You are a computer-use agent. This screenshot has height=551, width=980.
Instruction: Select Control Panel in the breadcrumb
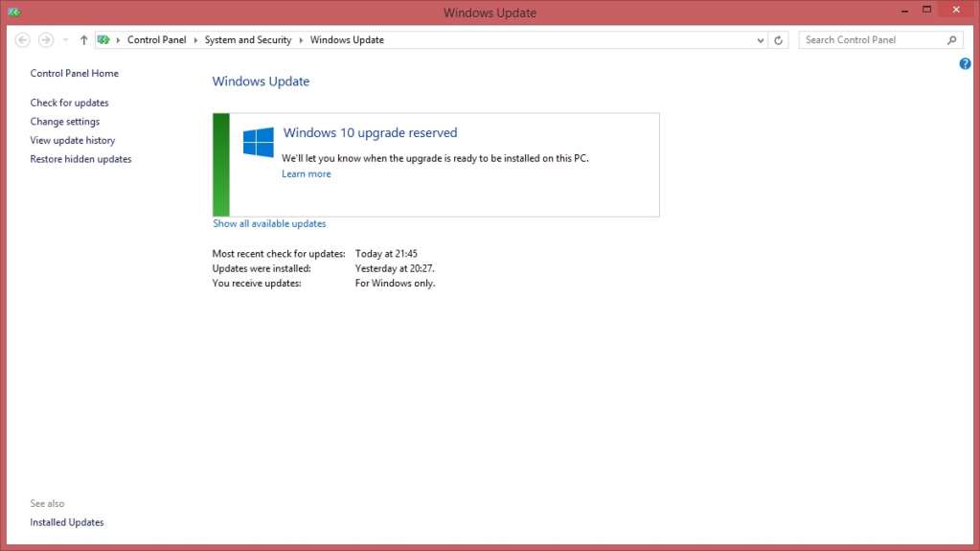pos(156,40)
